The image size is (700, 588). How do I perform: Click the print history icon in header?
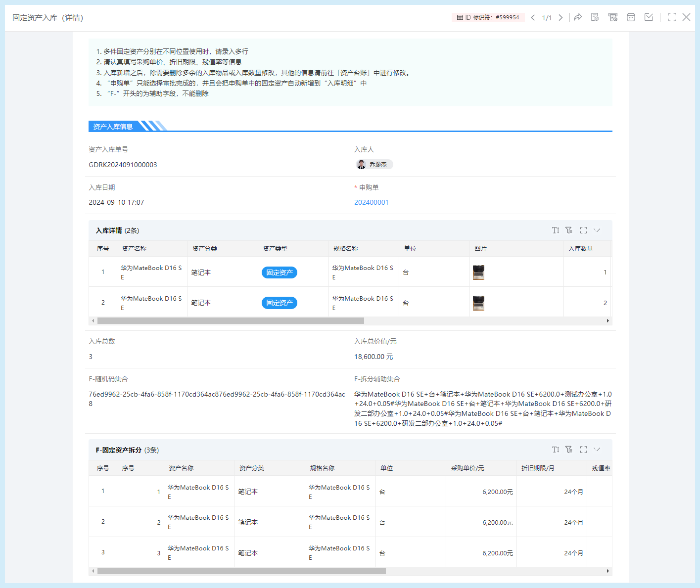pos(613,17)
